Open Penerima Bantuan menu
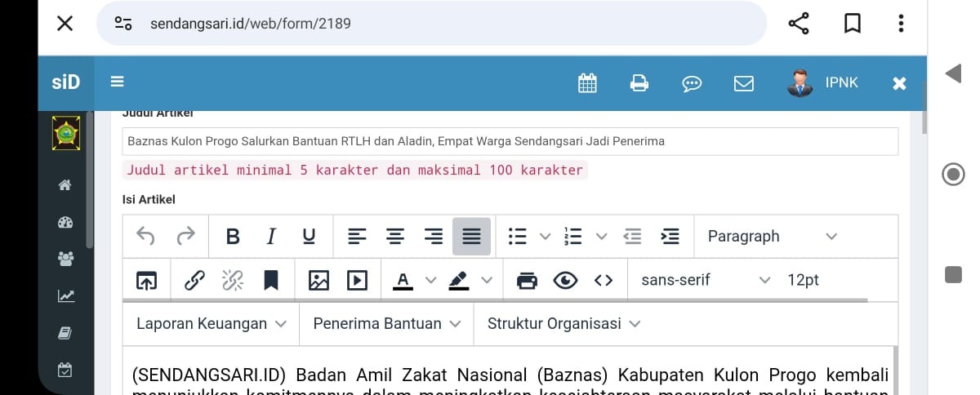Viewport: 980px width, 395px height. [x=387, y=324]
